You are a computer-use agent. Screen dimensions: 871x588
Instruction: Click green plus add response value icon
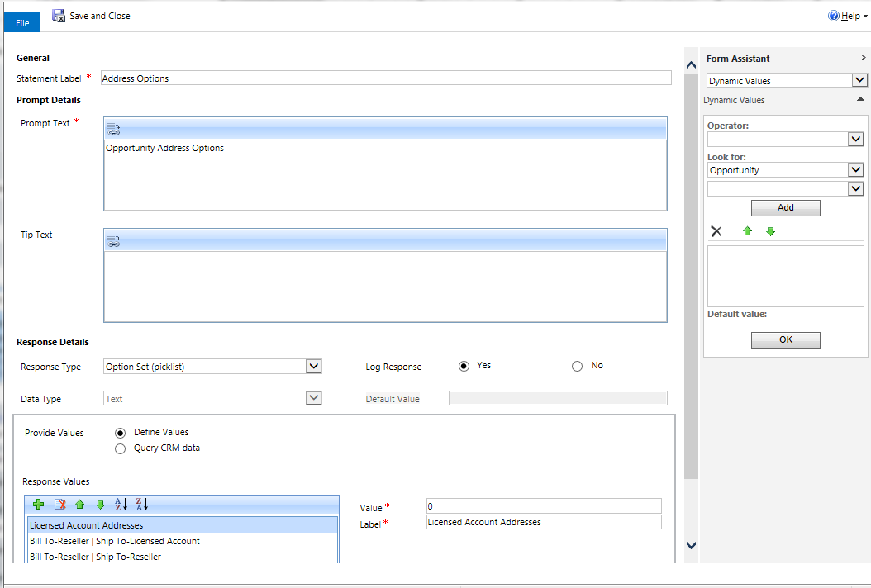tap(38, 505)
